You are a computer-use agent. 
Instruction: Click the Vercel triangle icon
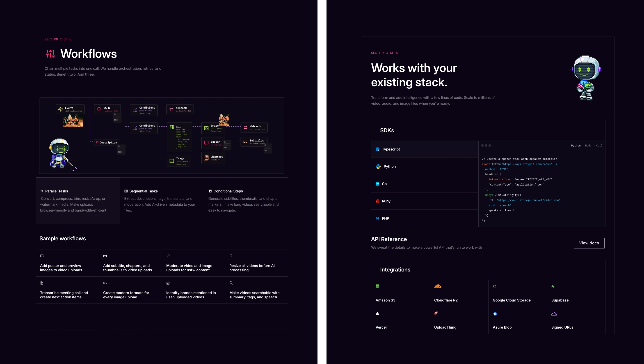(x=377, y=313)
